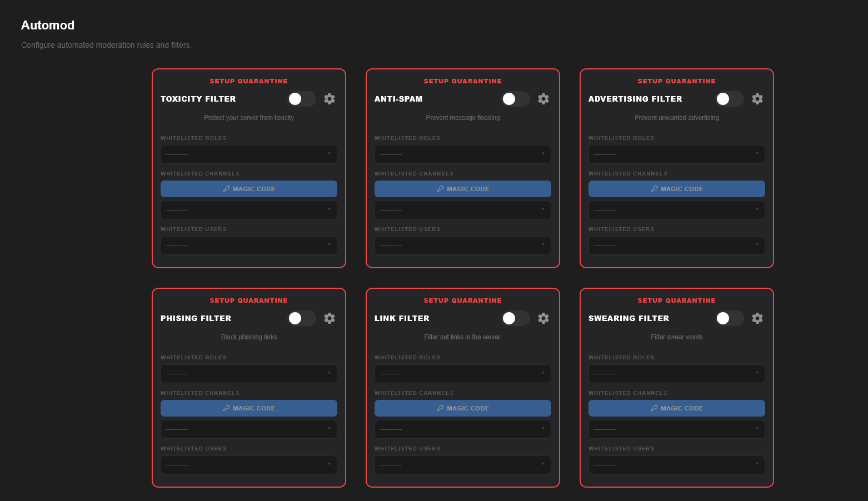Select Magic Code in Swearing Filter card
868x501 pixels.
point(677,408)
